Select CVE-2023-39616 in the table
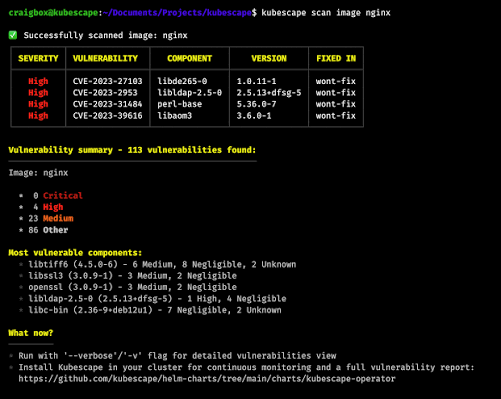 (107, 116)
